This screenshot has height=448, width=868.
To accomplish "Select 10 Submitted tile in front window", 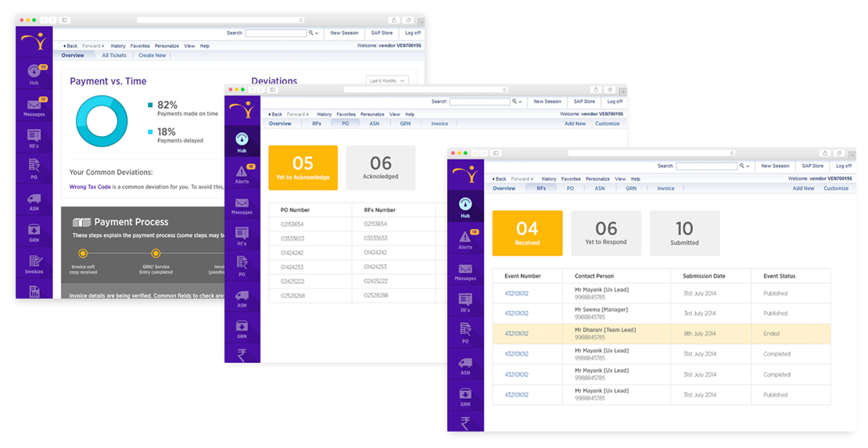I will click(685, 232).
